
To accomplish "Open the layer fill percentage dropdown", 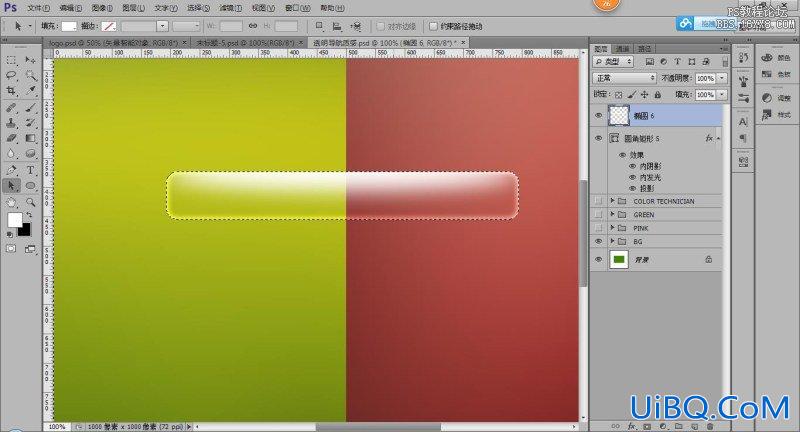I will pos(722,95).
